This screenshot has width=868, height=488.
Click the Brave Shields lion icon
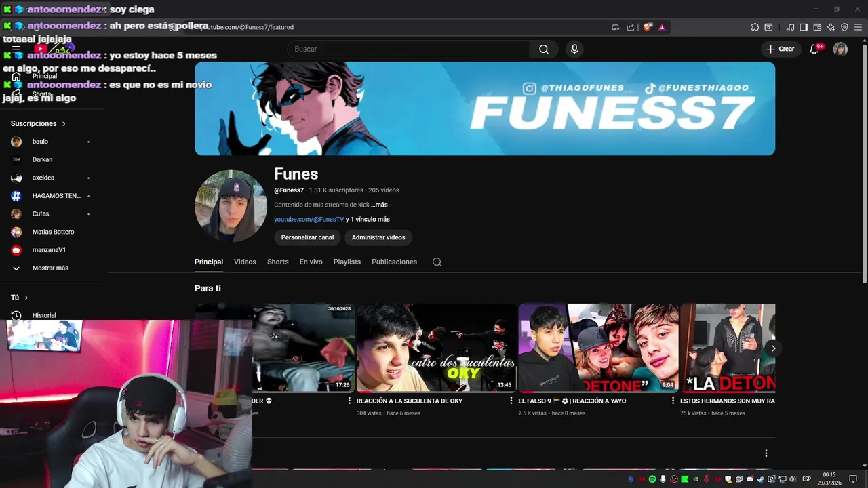click(x=648, y=27)
